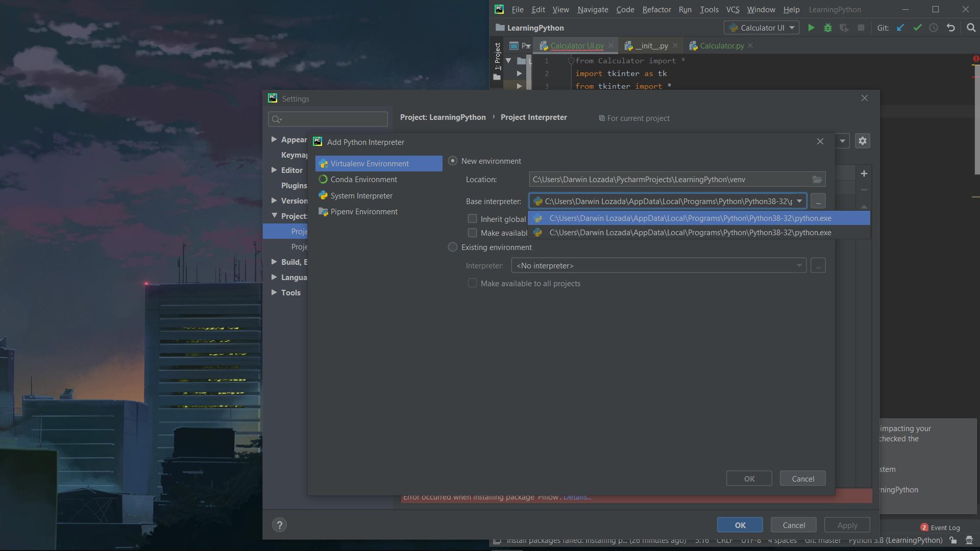Open Git Show History clock icon

934,28
